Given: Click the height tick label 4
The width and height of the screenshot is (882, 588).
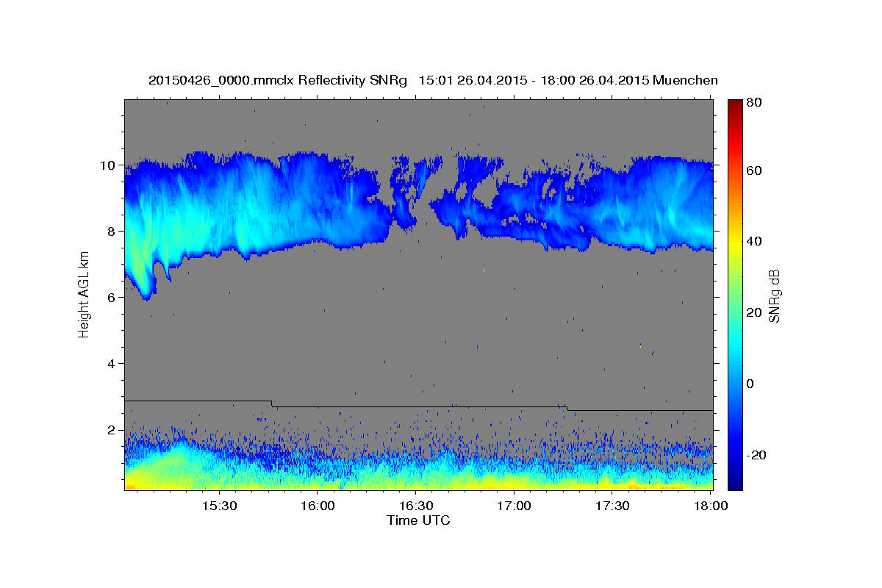Looking at the screenshot, I should (x=113, y=364).
